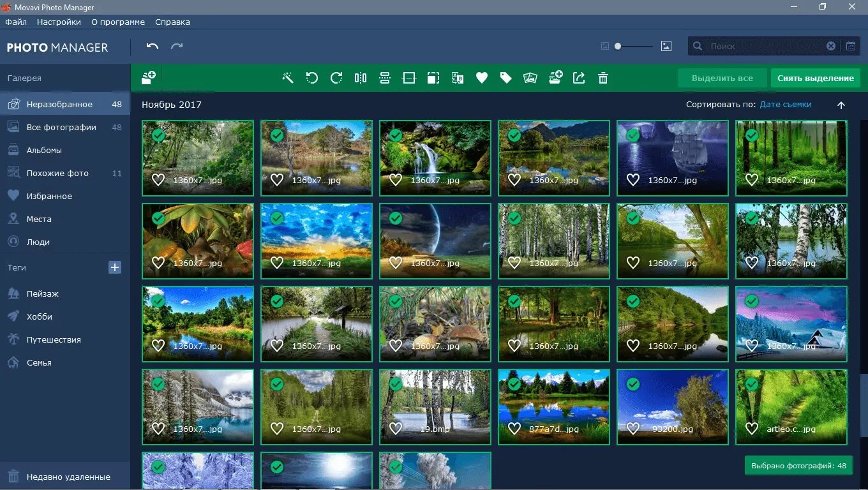Click the Выбрано фотографий: 48 status label
This screenshot has height=490, width=868.
coord(798,466)
